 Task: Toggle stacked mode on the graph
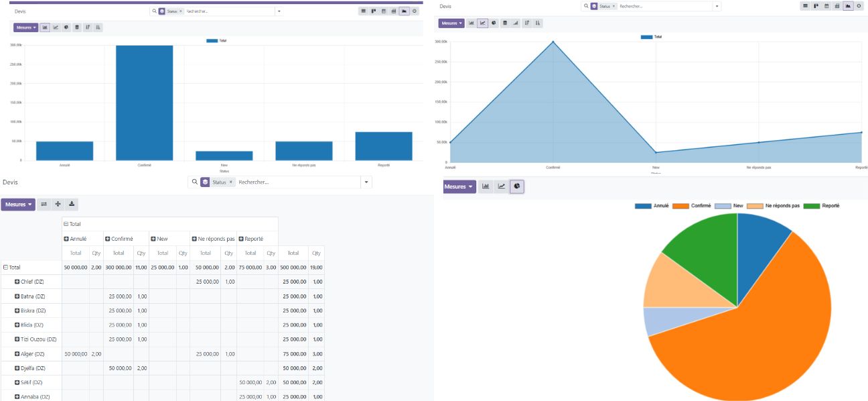(506, 23)
